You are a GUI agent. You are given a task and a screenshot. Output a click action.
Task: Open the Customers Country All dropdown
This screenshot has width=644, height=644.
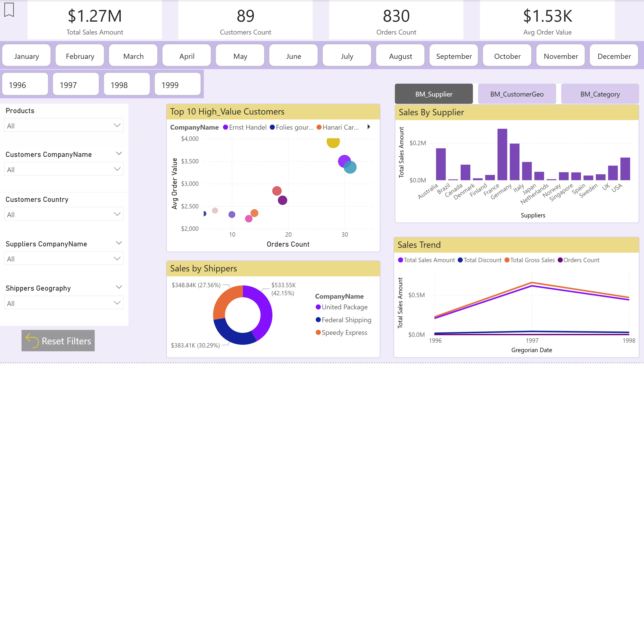tap(64, 214)
